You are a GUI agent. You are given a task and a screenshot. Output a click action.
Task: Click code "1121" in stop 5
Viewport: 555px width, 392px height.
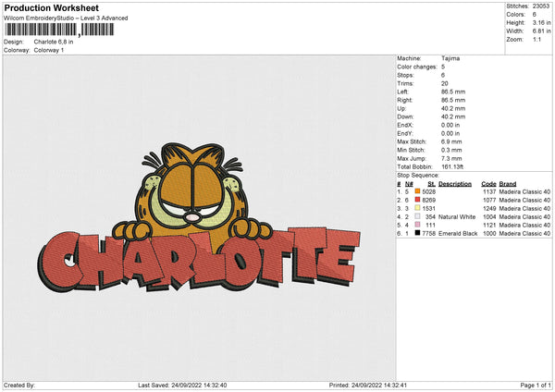point(489,225)
